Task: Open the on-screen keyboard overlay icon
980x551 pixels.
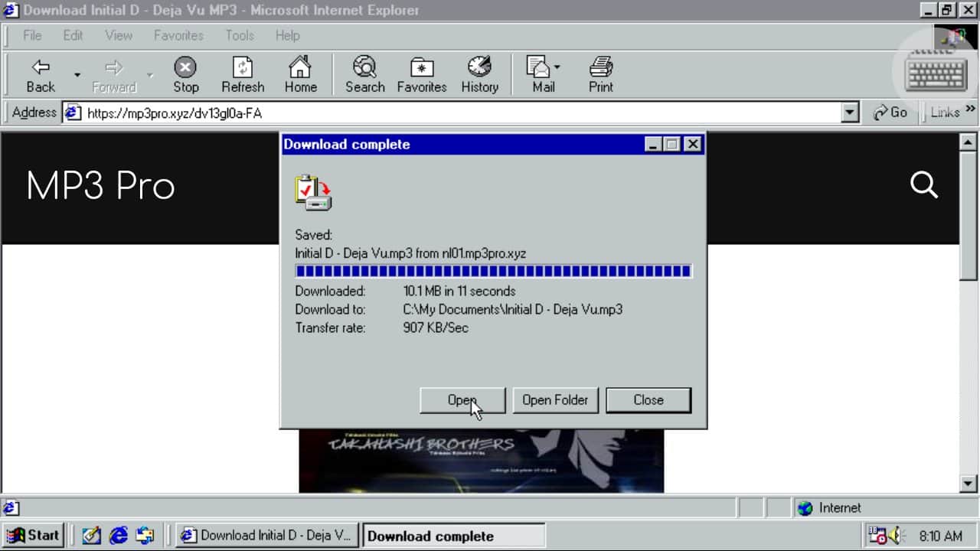Action: point(936,74)
